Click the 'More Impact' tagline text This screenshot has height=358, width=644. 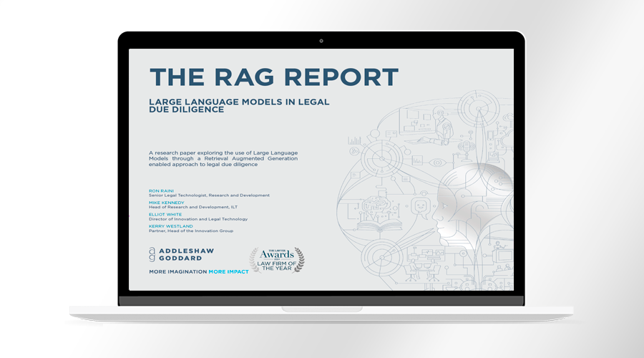tap(228, 272)
